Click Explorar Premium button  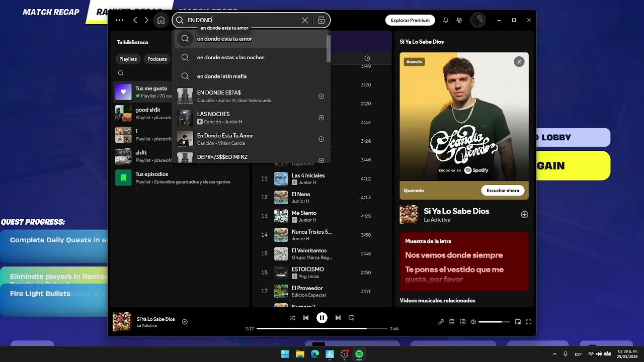[410, 20]
